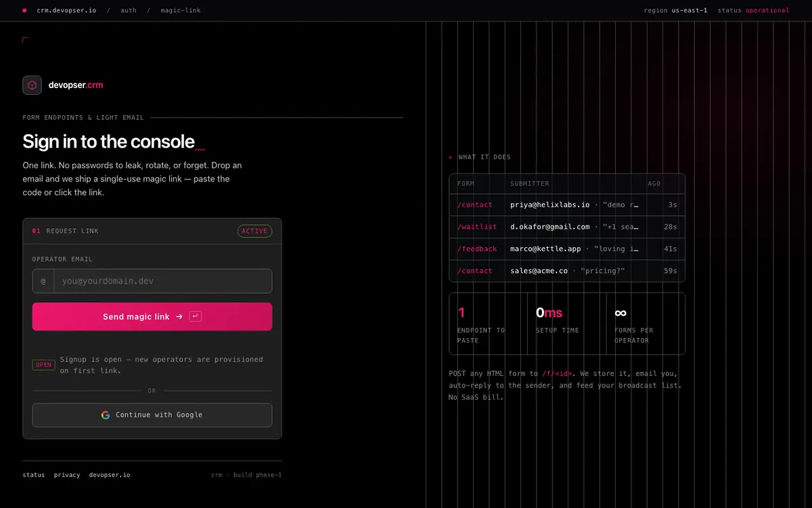Image resolution: width=812 pixels, height=508 pixels.
Task: Open the status footer link
Action: pyautogui.click(x=34, y=475)
